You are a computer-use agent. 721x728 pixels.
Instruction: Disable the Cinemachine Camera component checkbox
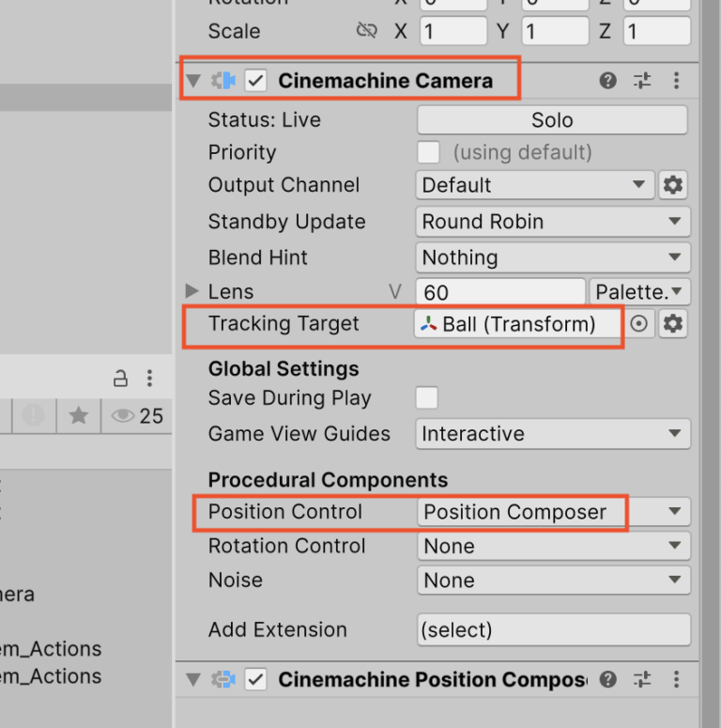point(255,81)
